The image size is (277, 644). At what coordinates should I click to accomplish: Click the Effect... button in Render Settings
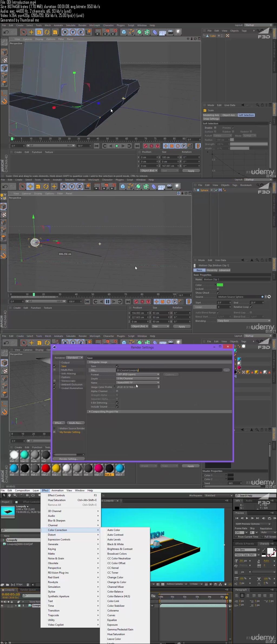pos(59,423)
